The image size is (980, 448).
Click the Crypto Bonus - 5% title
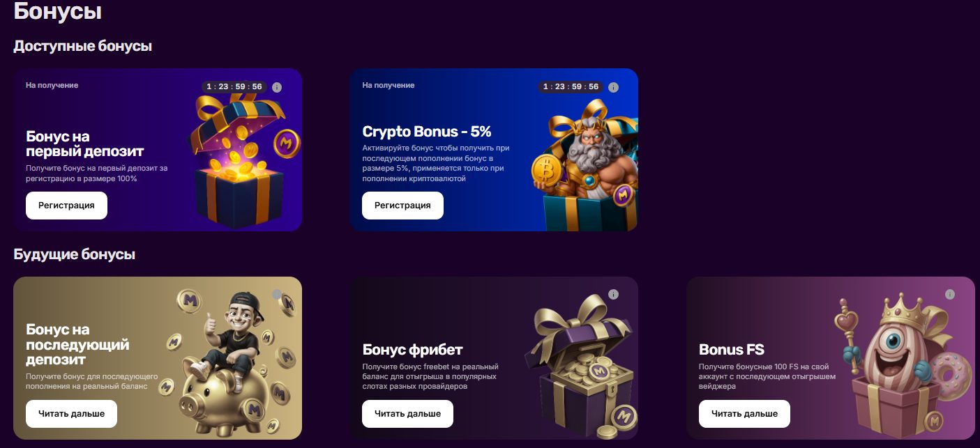tap(427, 132)
